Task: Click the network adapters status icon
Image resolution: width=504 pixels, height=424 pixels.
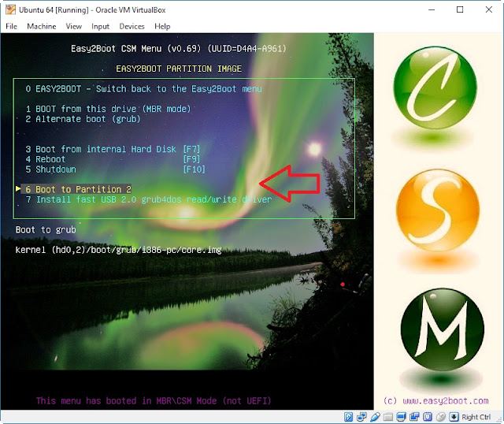Action: pos(361,417)
